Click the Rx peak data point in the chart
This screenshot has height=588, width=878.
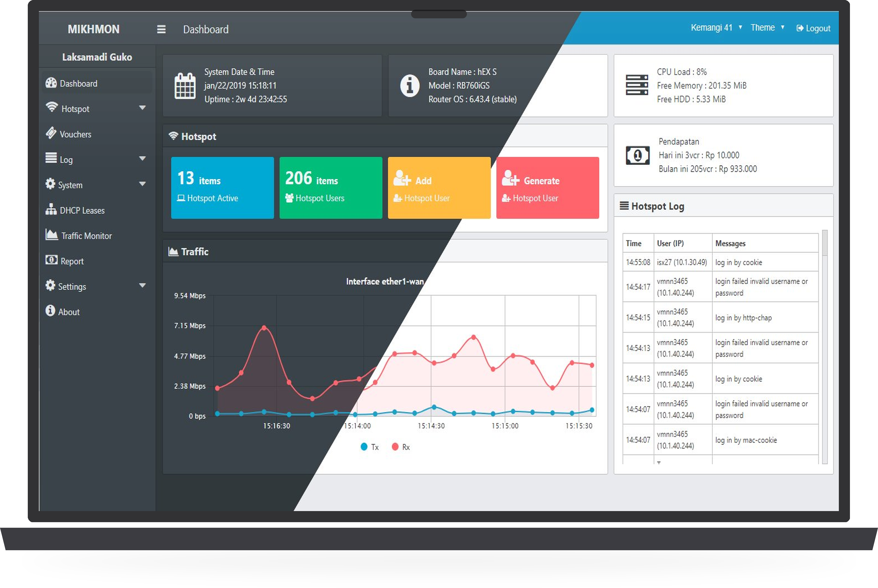(x=264, y=328)
